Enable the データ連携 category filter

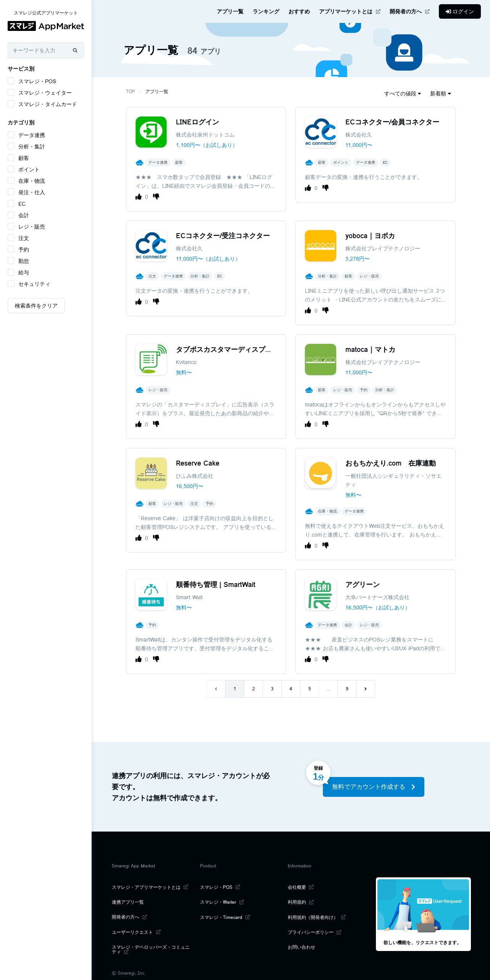pyautogui.click(x=11, y=135)
